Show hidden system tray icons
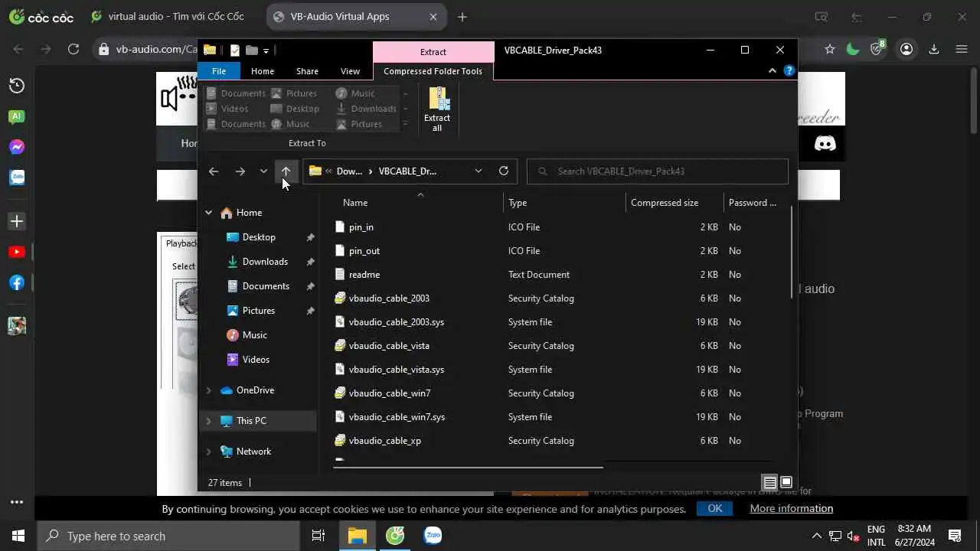 816,536
